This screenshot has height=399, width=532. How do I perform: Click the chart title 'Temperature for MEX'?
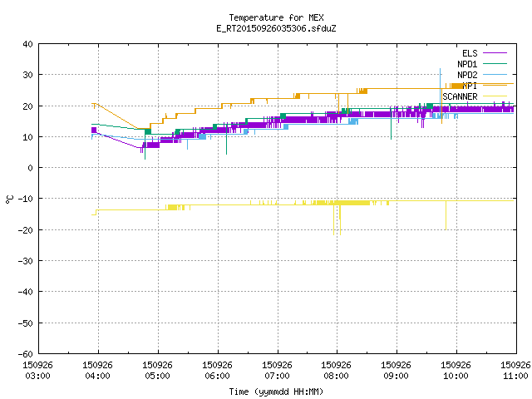276,17
